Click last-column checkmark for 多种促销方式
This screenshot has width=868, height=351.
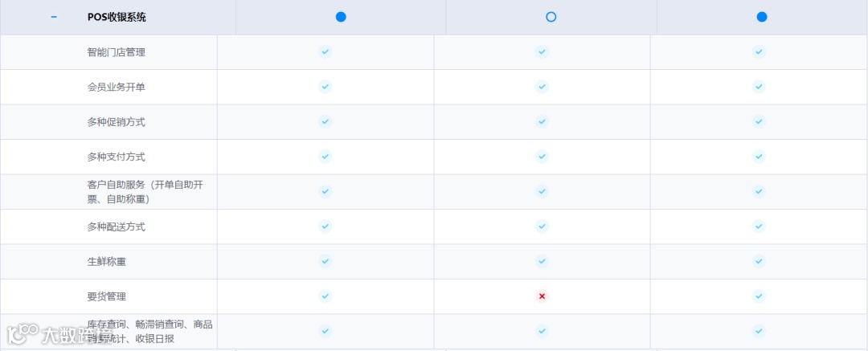759,121
